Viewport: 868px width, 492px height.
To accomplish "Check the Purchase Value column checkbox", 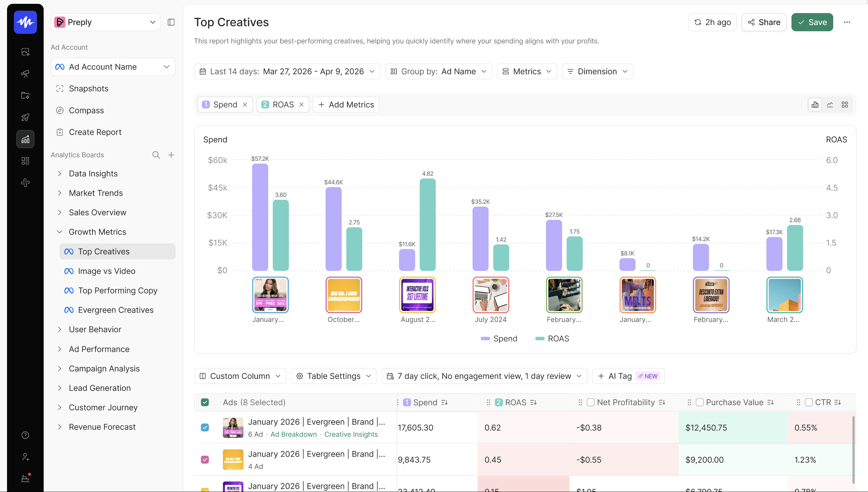I will click(x=700, y=402).
